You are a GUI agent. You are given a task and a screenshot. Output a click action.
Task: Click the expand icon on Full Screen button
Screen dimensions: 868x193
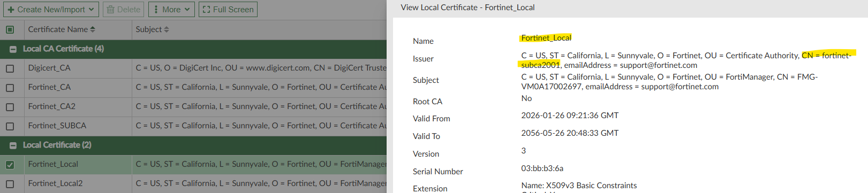point(207,10)
